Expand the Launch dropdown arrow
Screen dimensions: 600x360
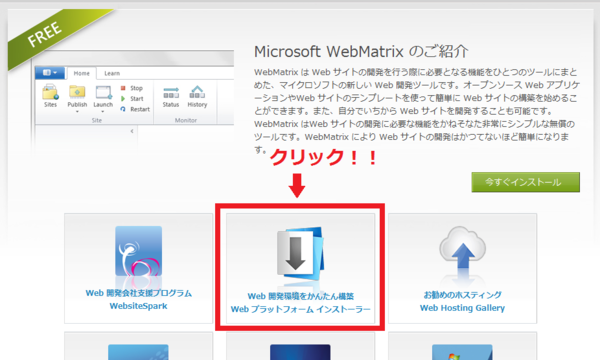point(103,112)
